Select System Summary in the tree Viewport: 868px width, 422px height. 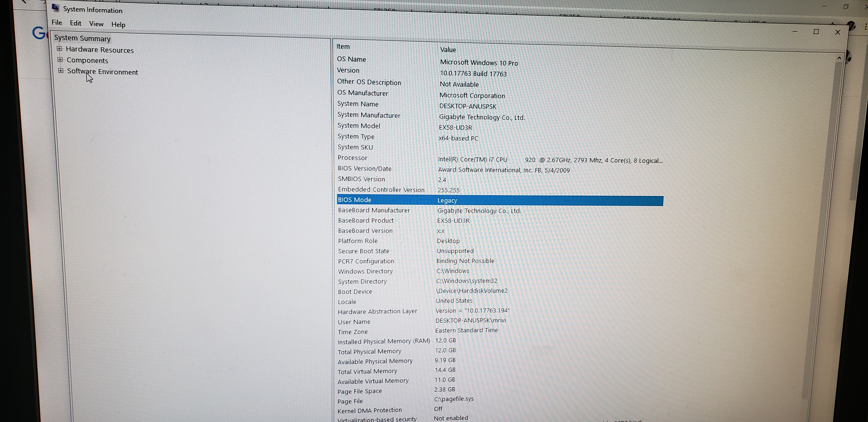tap(82, 38)
